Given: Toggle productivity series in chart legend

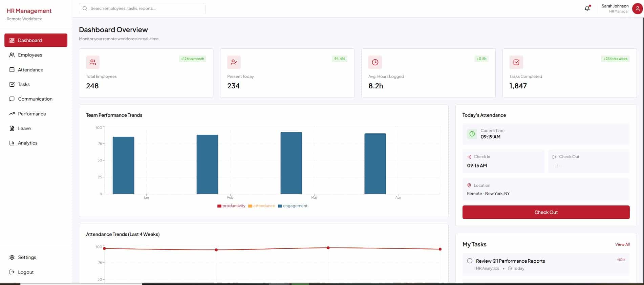Looking at the screenshot, I should point(231,206).
